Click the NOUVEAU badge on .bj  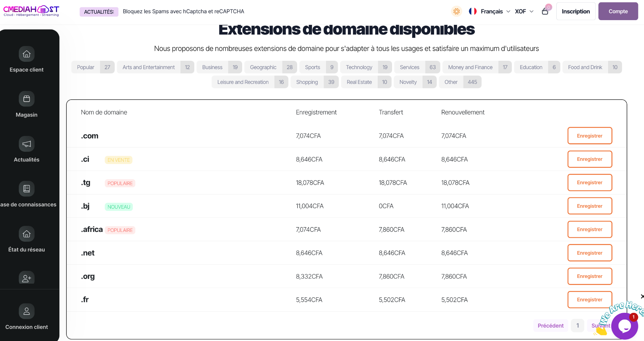click(119, 207)
